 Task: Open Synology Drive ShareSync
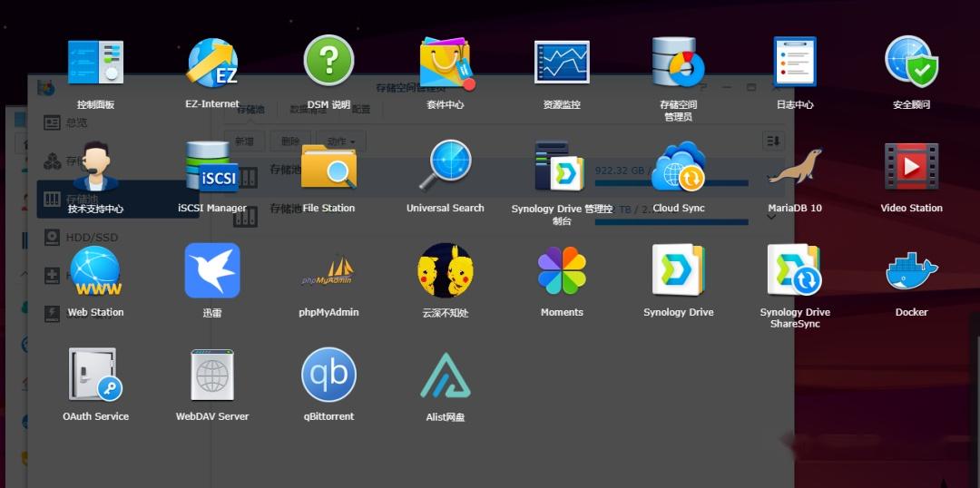click(x=794, y=270)
